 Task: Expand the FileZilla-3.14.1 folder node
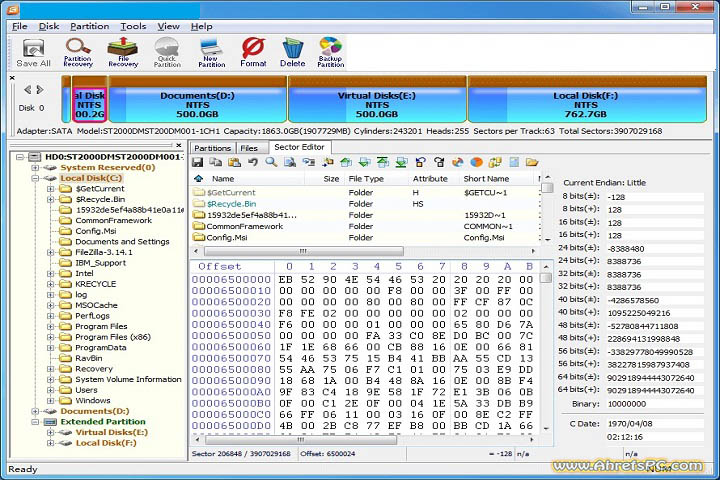point(51,252)
